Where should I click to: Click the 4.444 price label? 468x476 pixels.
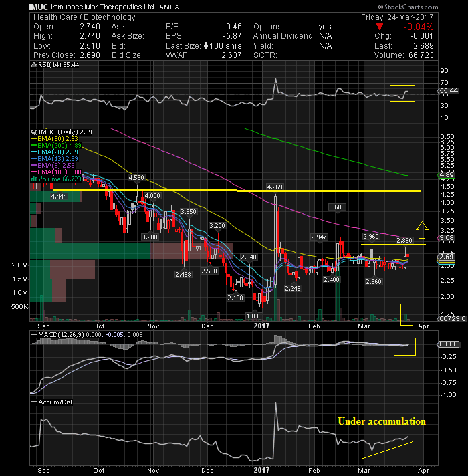(x=59, y=196)
